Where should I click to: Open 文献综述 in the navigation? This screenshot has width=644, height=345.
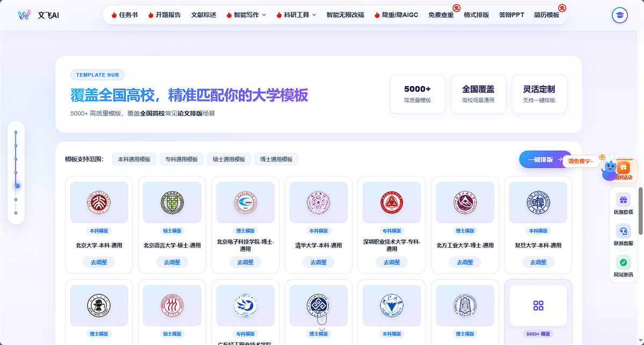(203, 15)
